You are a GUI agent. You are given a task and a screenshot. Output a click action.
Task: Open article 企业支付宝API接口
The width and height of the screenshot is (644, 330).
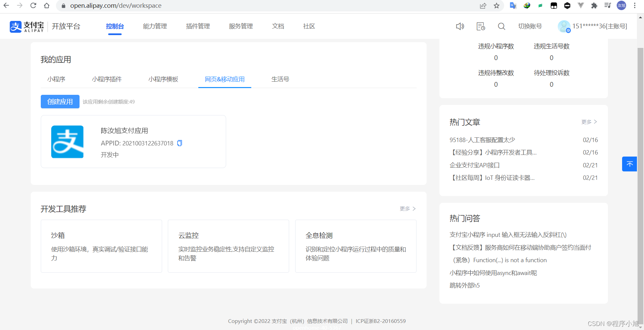[x=474, y=165]
